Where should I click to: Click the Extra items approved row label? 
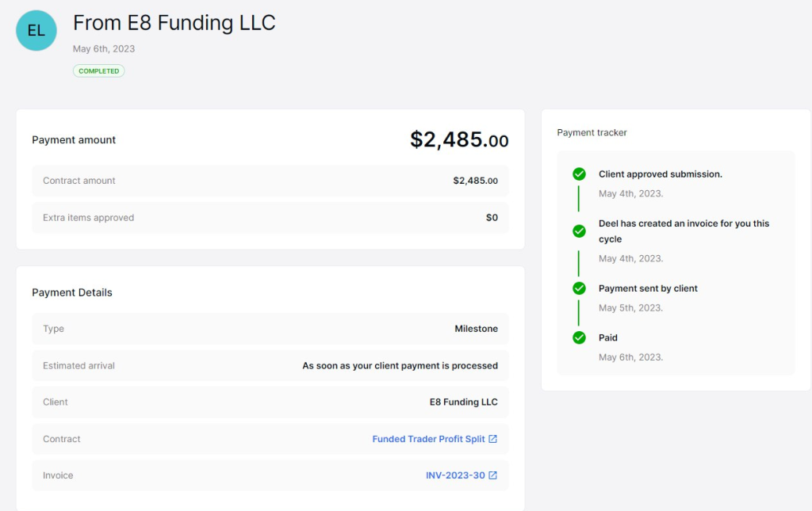(88, 218)
